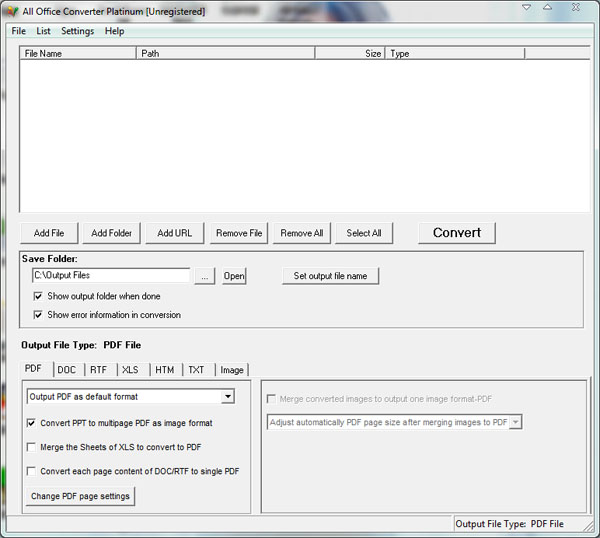Open the Help menu
The height and width of the screenshot is (538, 600).
coord(114,31)
